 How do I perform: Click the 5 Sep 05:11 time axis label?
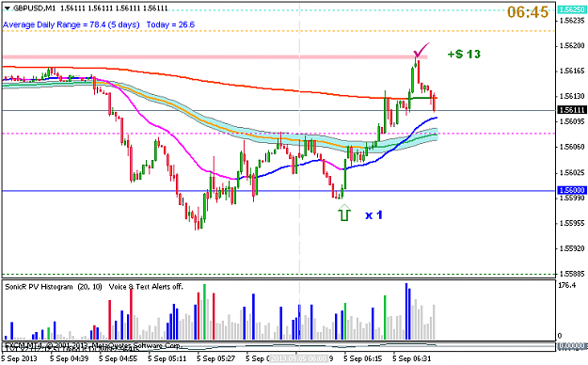(167, 358)
